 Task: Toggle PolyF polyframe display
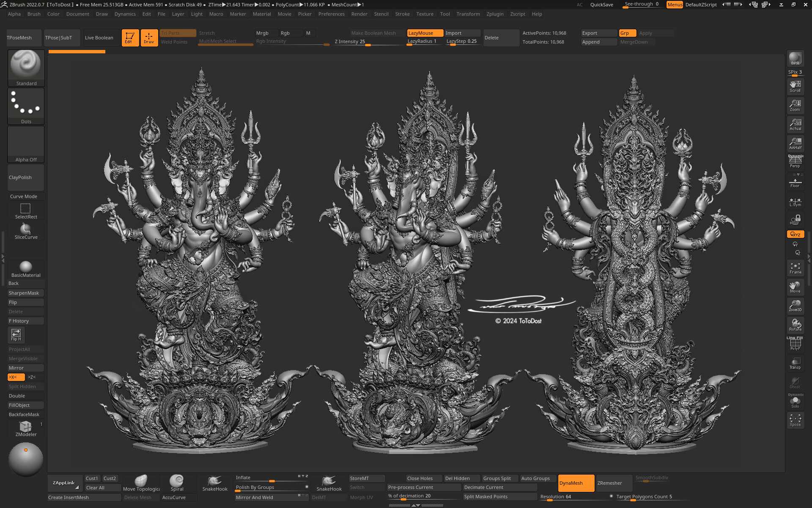(x=795, y=344)
